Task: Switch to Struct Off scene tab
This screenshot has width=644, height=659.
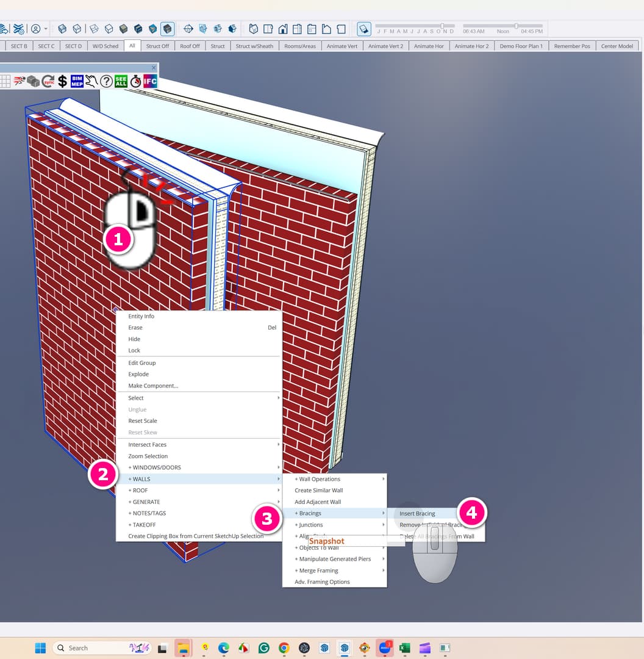Action: (157, 46)
